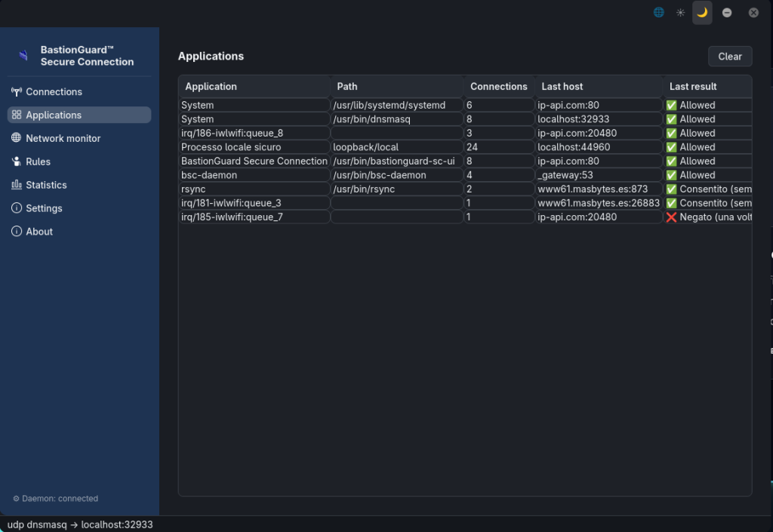Sort by the Application column header
The height and width of the screenshot is (532, 773).
(254, 86)
